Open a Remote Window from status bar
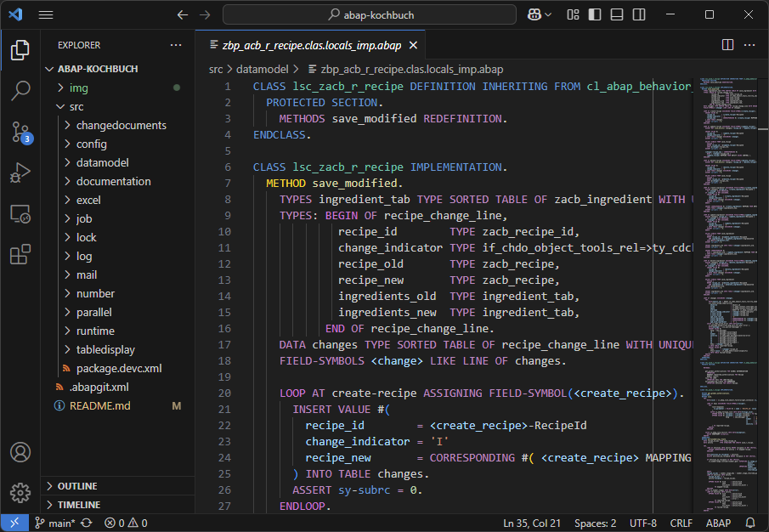This screenshot has height=532, width=769. 14,523
